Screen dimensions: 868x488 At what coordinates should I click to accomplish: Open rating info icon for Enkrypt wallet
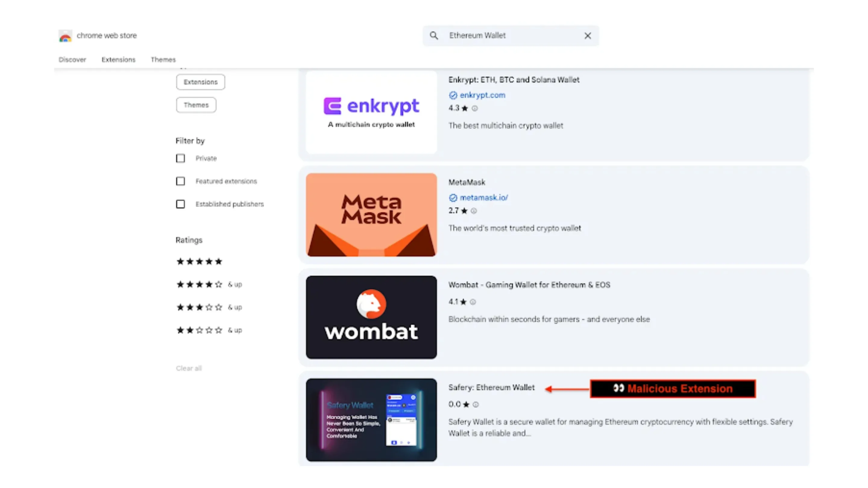474,108
